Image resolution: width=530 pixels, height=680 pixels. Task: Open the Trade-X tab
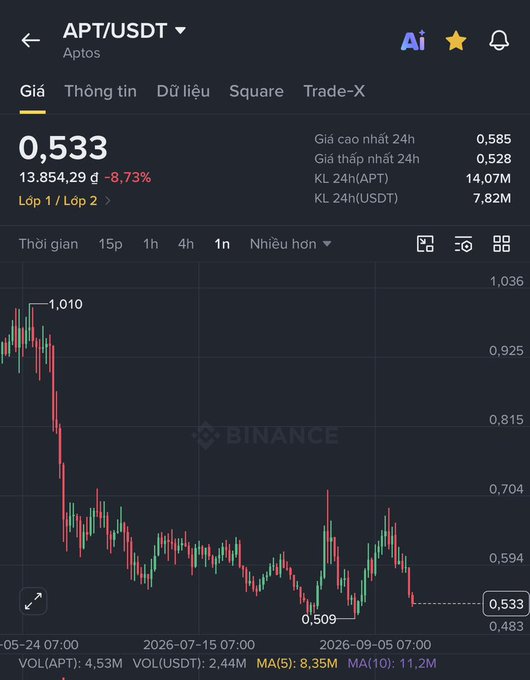334,91
